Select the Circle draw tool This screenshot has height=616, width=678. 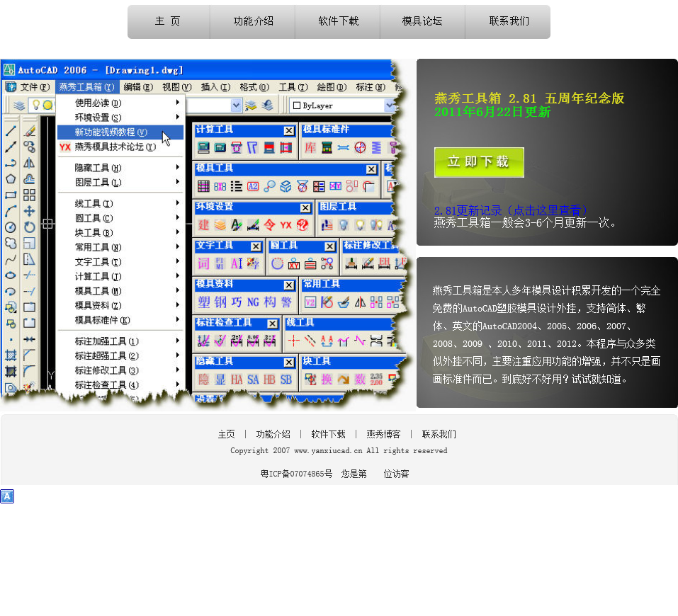click(x=11, y=227)
